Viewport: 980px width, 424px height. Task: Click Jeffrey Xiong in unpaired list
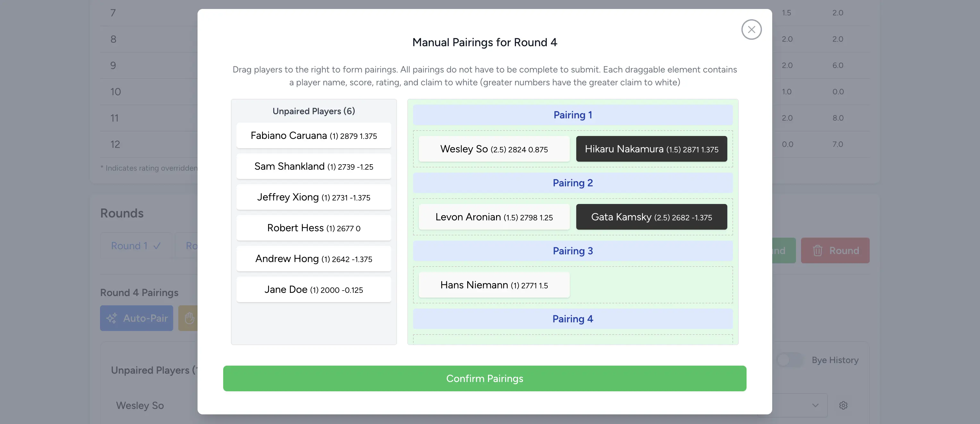coord(314,197)
